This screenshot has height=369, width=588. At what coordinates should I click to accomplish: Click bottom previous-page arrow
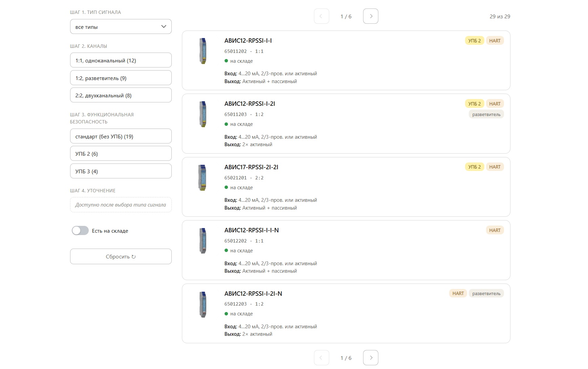coord(321,358)
